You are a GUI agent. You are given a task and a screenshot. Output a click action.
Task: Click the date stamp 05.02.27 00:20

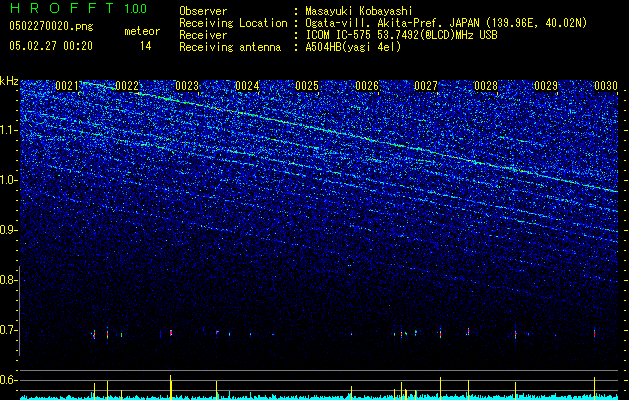point(51,46)
